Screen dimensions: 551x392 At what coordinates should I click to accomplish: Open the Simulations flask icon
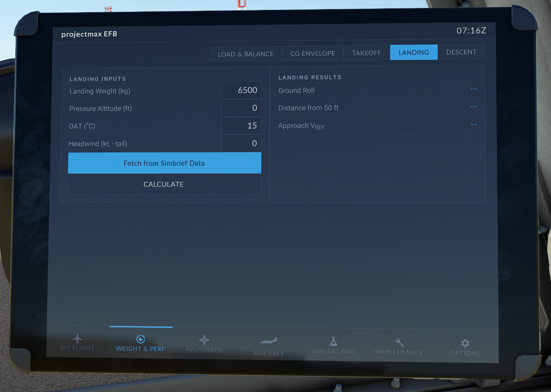pos(333,341)
